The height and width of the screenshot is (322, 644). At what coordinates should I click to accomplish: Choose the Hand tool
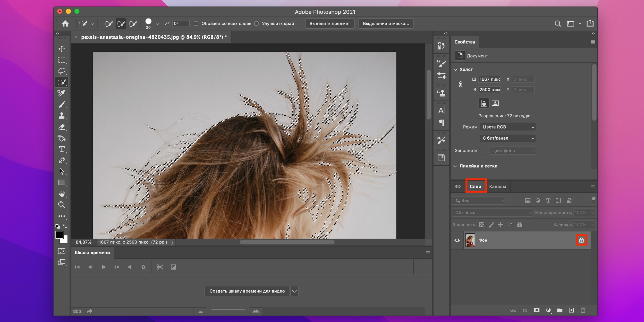click(x=62, y=194)
